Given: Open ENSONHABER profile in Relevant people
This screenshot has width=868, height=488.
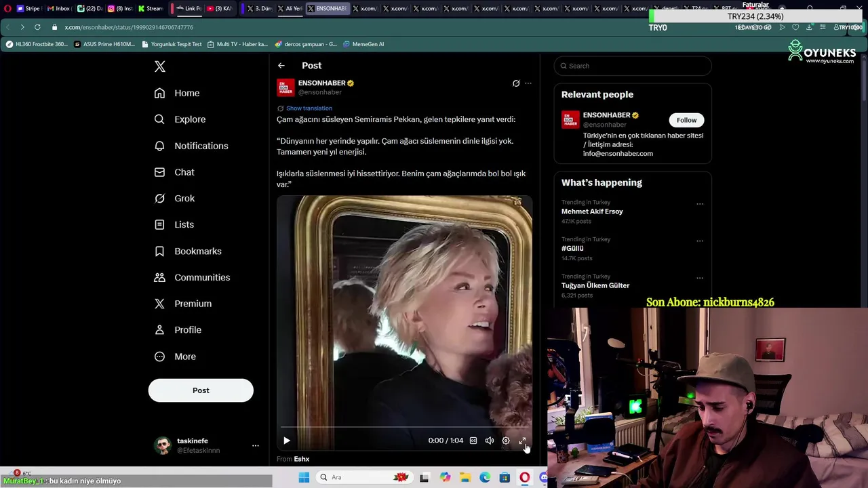Looking at the screenshot, I should pos(606,115).
